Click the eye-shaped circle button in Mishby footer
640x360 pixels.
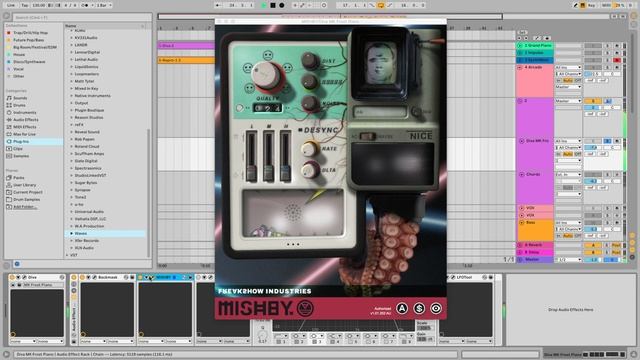pyautogui.click(x=436, y=309)
